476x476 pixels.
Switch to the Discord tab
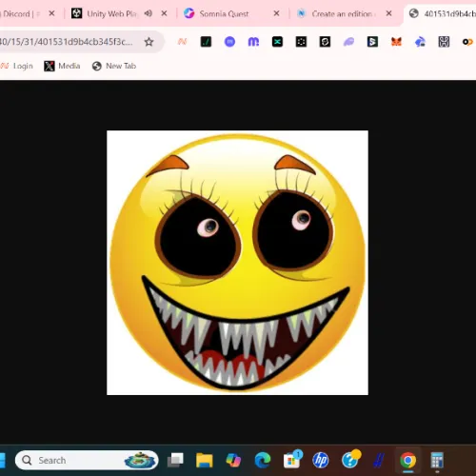(19, 13)
